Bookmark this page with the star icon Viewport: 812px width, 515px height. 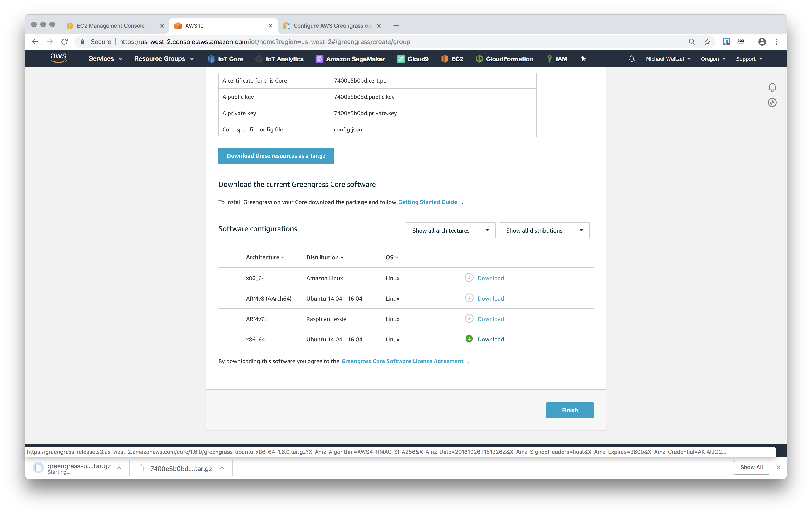[707, 41]
